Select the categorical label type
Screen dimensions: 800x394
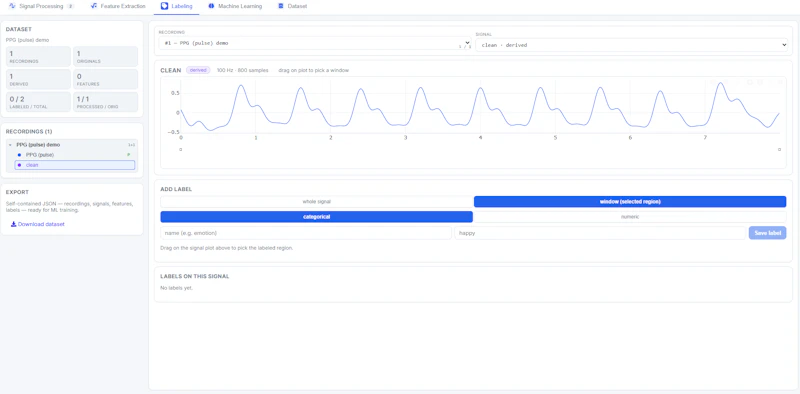point(316,217)
